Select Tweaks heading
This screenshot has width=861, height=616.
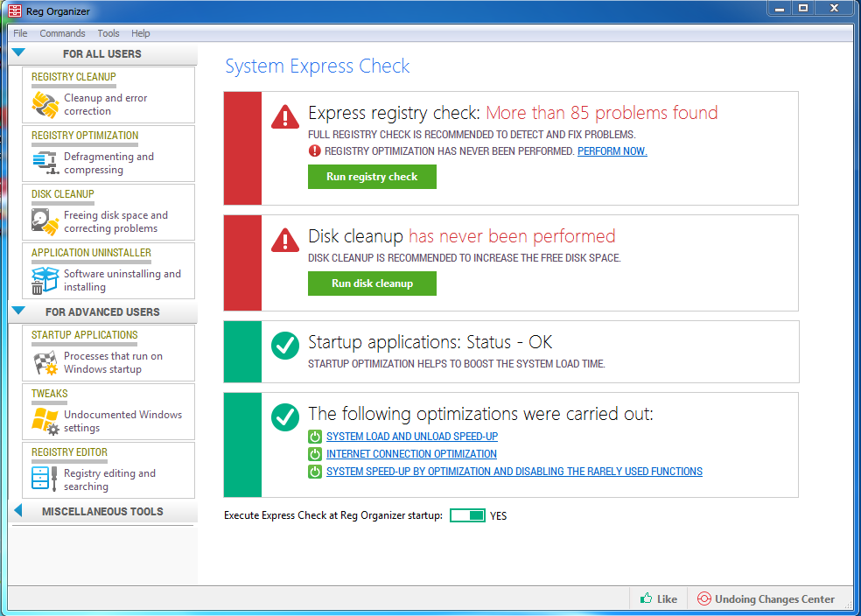[49, 394]
